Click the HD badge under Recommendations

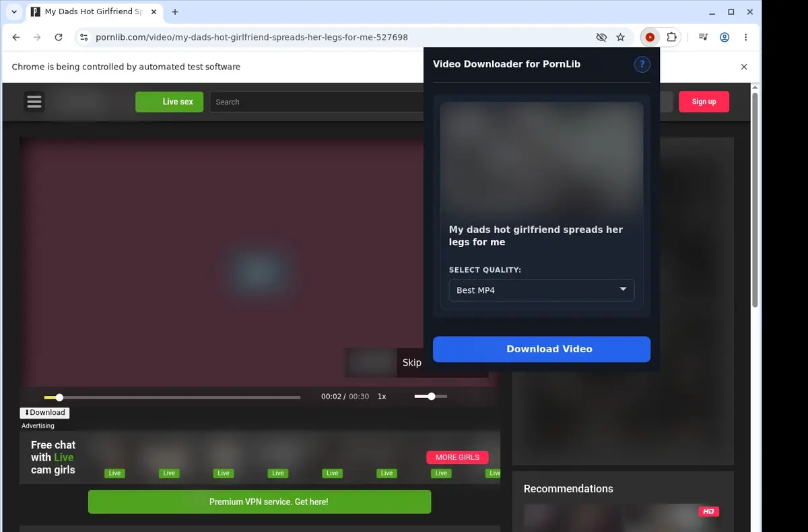pyautogui.click(x=708, y=512)
